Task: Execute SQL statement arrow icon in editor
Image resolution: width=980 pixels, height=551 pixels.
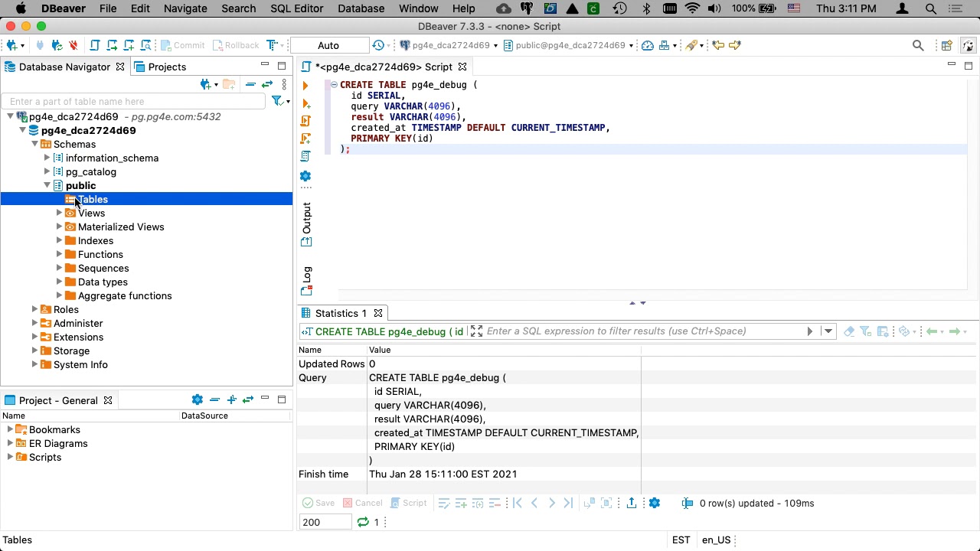Action: [305, 86]
